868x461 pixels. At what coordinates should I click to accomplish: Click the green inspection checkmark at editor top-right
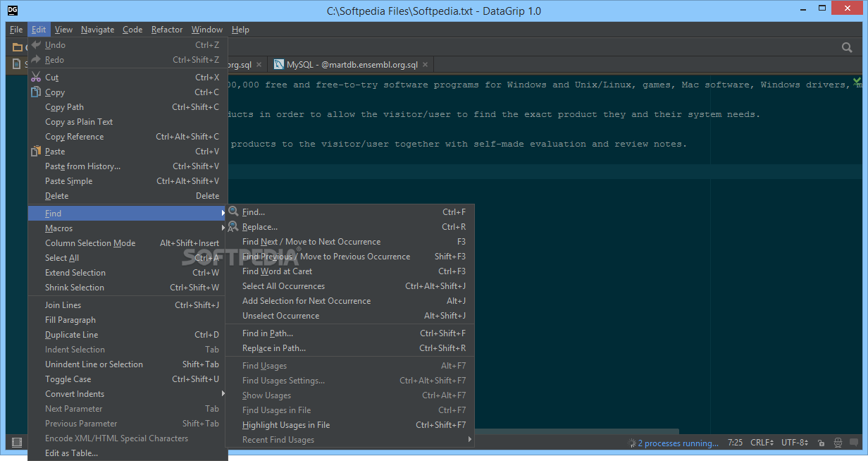[x=857, y=82]
